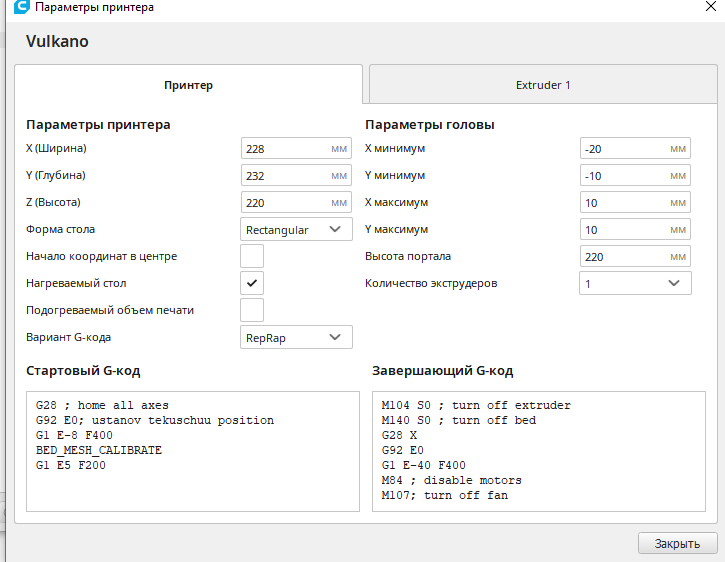Image resolution: width=725 pixels, height=562 pixels.
Task: Open the 'Форма стола' Rectangular dropdown
Action: pos(296,229)
